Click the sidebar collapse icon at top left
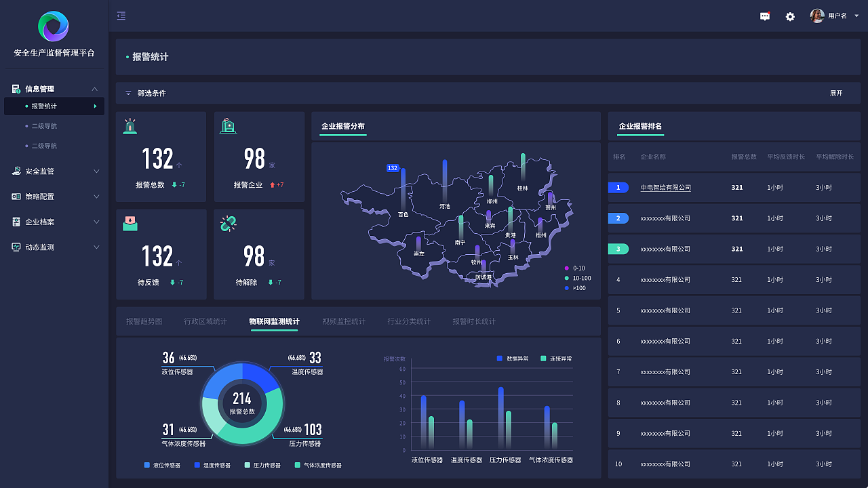Image resolution: width=868 pixels, height=488 pixels. [x=121, y=15]
